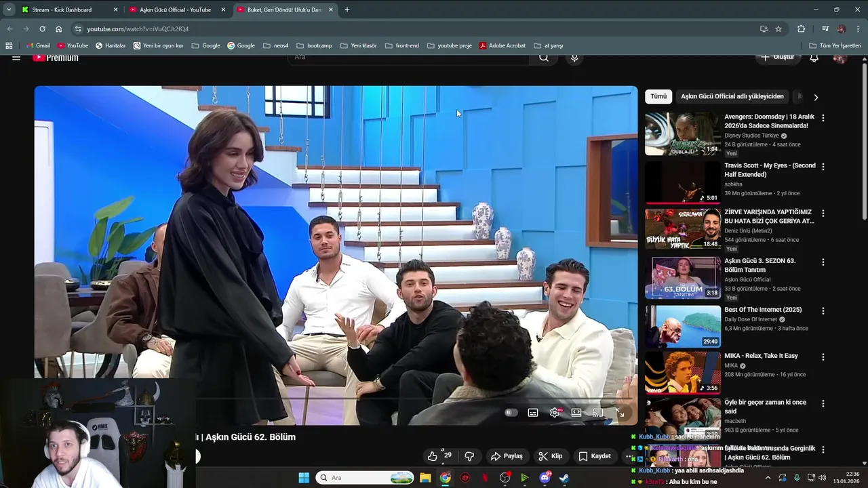The width and height of the screenshot is (868, 488).
Task: Open Adobe Acrobat bookmark
Action: click(x=502, y=45)
